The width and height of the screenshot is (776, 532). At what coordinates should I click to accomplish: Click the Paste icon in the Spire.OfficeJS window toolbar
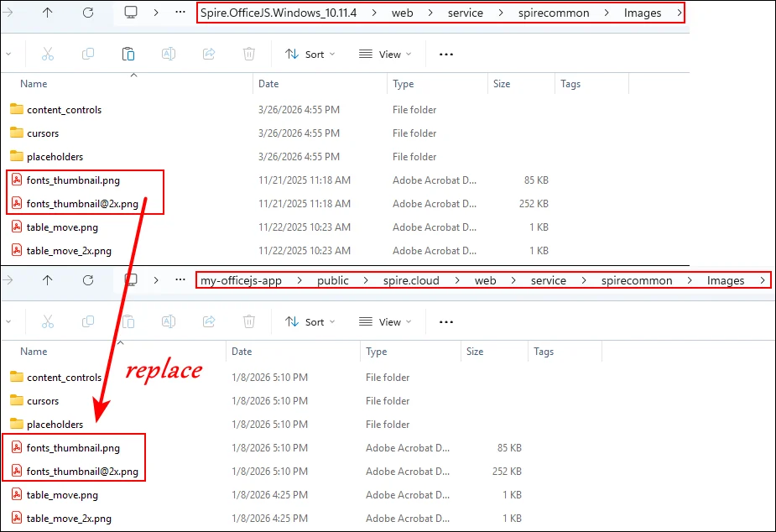pos(128,55)
